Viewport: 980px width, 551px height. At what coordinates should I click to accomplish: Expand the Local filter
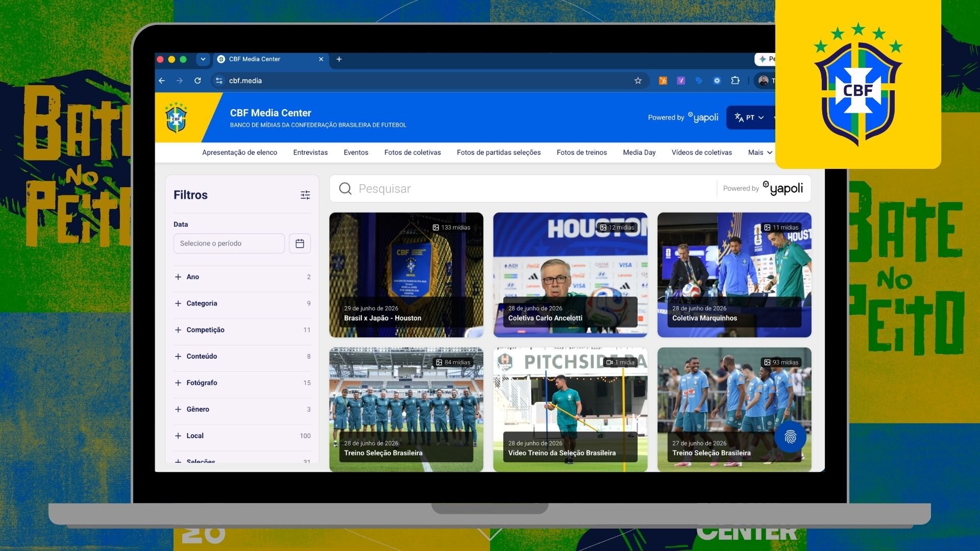tap(242, 436)
